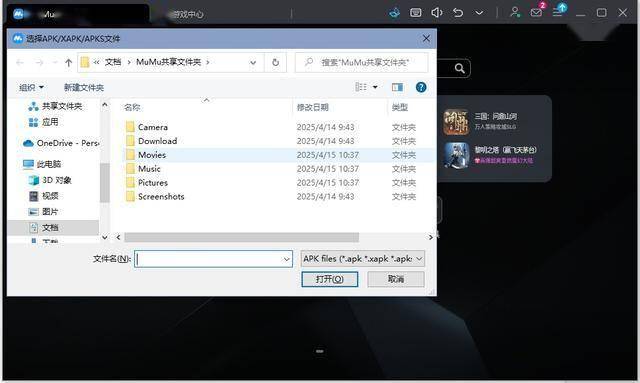This screenshot has height=383, width=640.
Task: Click the MuMu volume speaker icon
Action: [436, 13]
